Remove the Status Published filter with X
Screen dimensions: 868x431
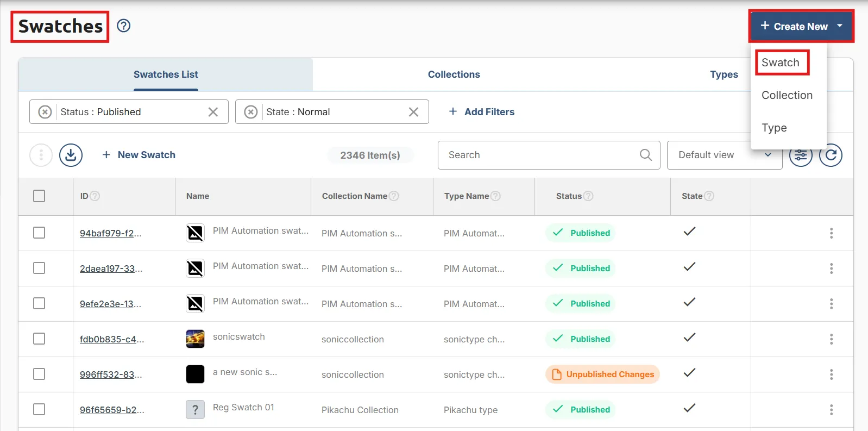coord(213,112)
